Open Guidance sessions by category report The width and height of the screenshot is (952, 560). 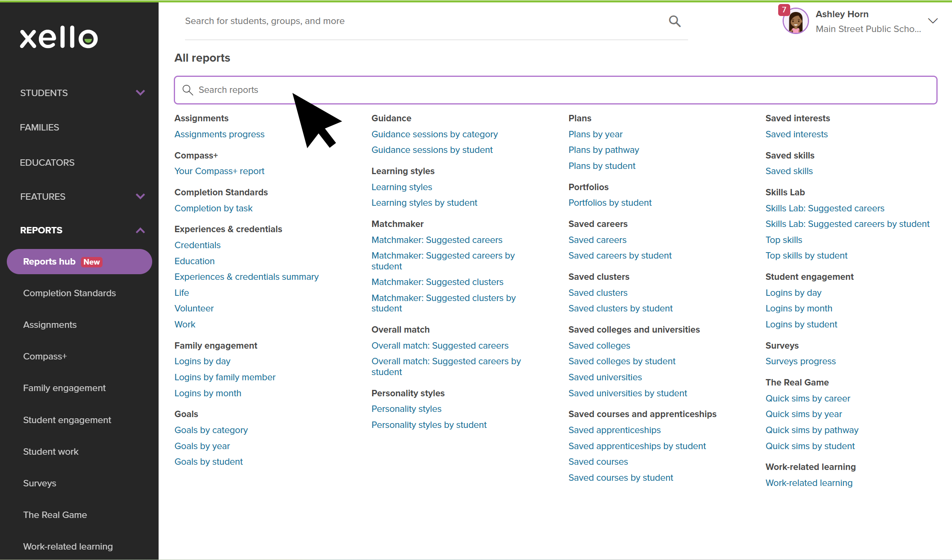coord(435,134)
